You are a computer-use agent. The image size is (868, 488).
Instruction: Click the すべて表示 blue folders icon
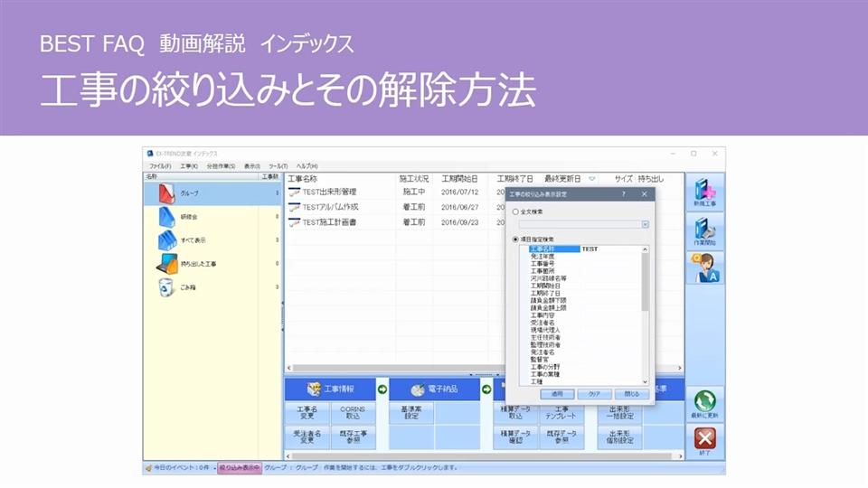168,240
